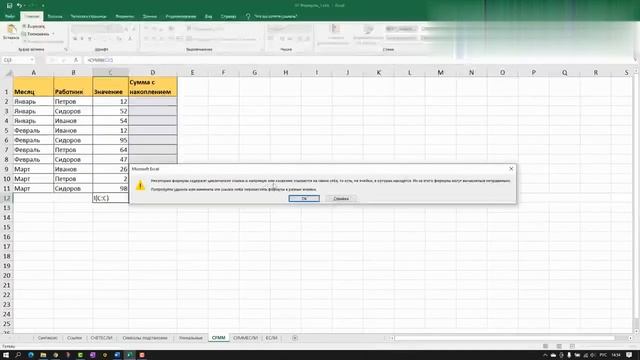Switch to the СУММЕСЛИ sheet tab

[x=245, y=338]
